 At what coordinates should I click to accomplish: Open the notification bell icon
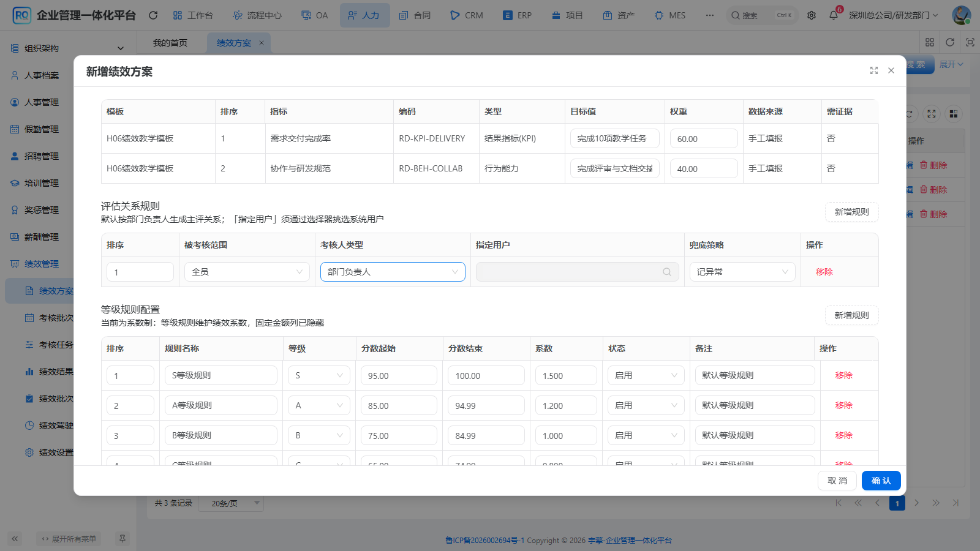pyautogui.click(x=834, y=15)
